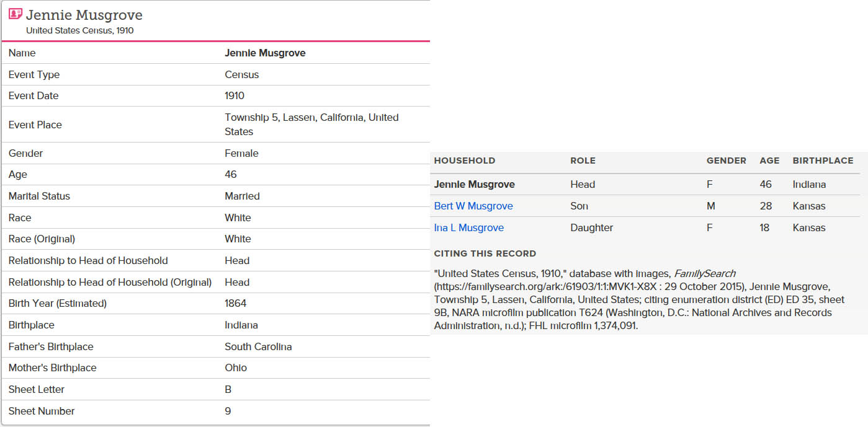Click the AGE column header
This screenshot has height=427, width=868.
[x=769, y=161]
